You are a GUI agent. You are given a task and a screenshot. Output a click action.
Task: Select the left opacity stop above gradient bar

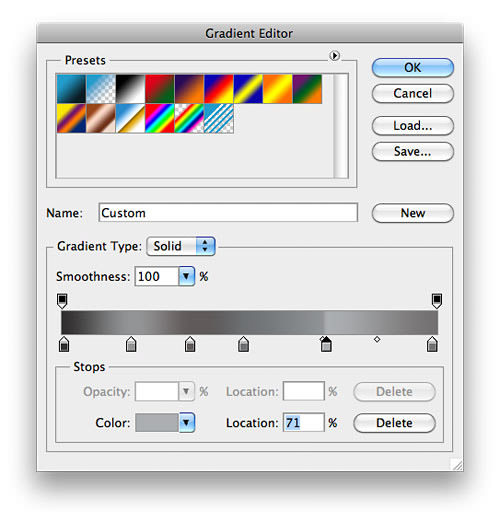pyautogui.click(x=62, y=301)
